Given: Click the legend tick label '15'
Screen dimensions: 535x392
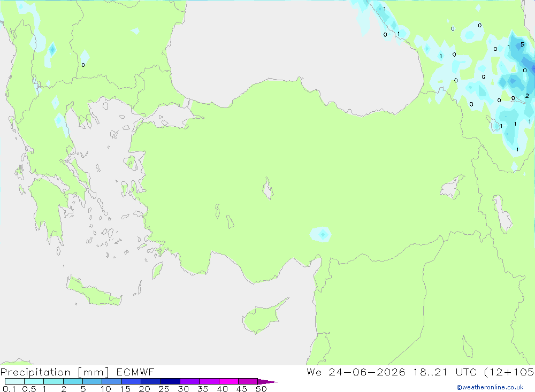Looking at the screenshot, I should coord(125,389).
